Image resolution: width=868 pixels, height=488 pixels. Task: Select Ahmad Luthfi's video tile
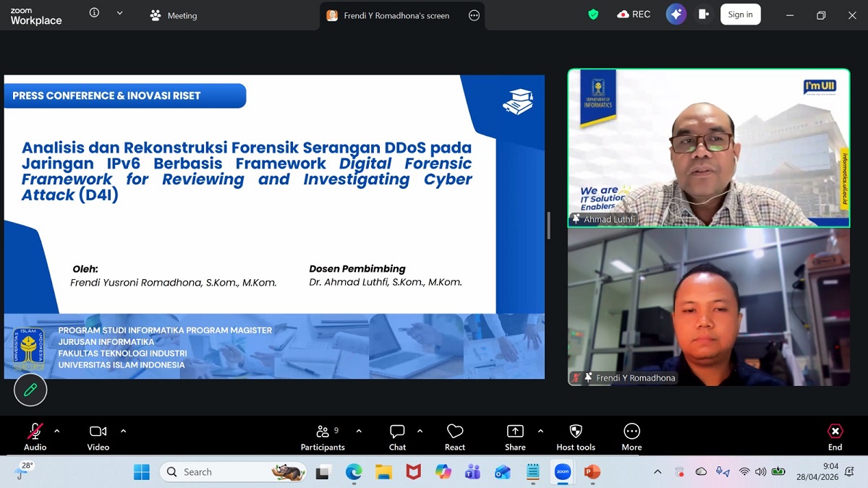(709, 148)
